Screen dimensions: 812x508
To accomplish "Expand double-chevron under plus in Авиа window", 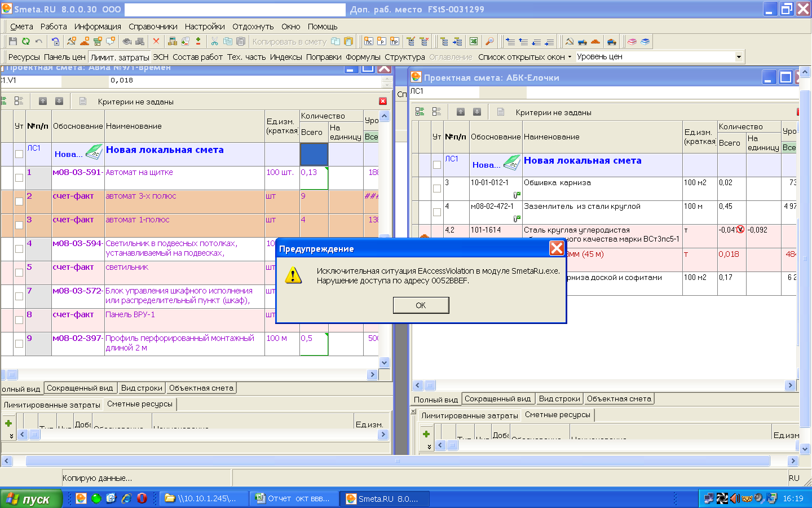I will [11, 436].
